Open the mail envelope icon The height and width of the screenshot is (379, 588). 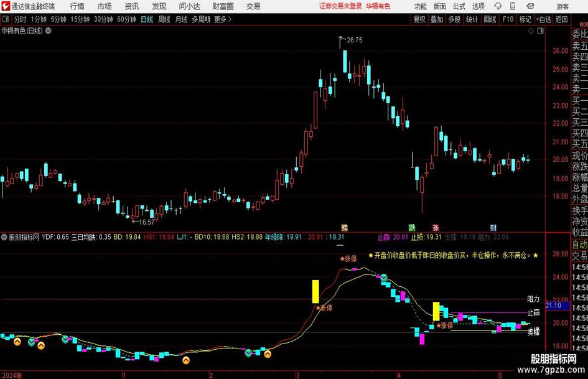pyautogui.click(x=530, y=6)
